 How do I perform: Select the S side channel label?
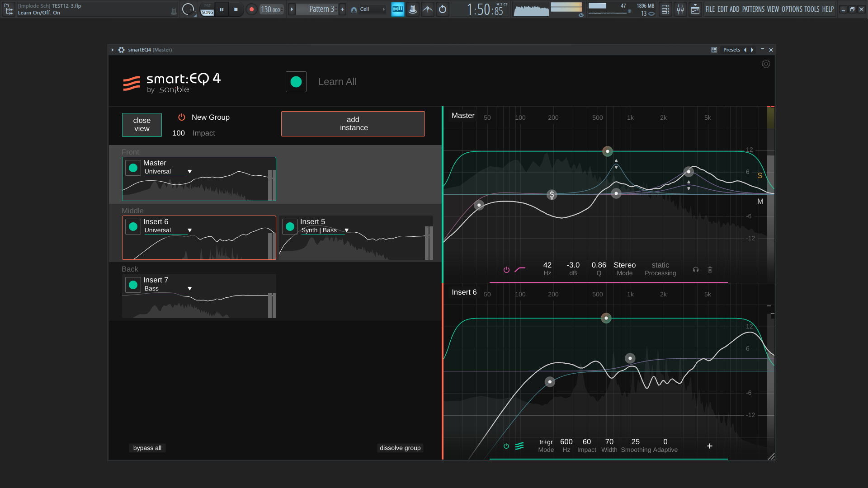(x=760, y=176)
